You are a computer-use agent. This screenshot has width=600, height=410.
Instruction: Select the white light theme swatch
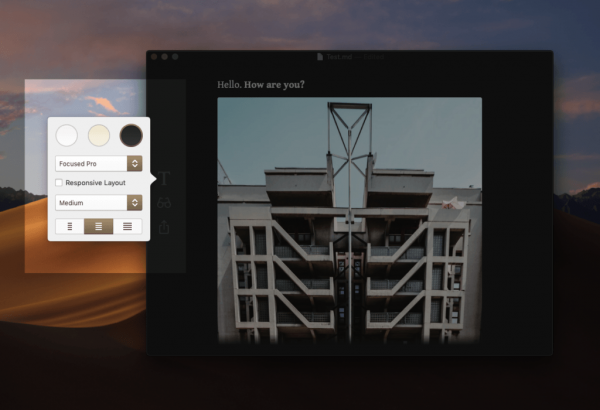67,135
